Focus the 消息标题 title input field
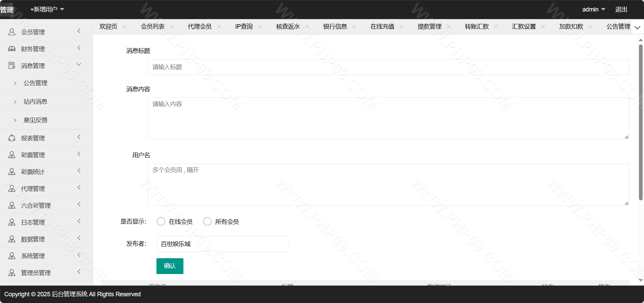Viewport: 644px width, 303px height. [388, 67]
